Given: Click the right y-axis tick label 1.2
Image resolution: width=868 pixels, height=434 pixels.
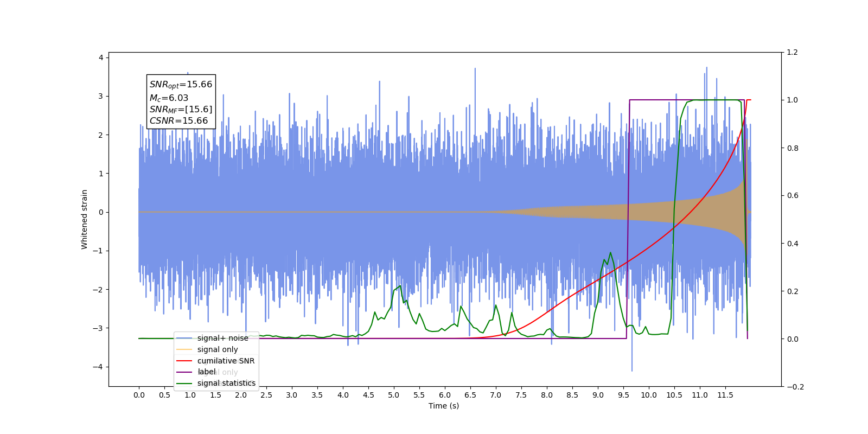Looking at the screenshot, I should click(x=793, y=53).
